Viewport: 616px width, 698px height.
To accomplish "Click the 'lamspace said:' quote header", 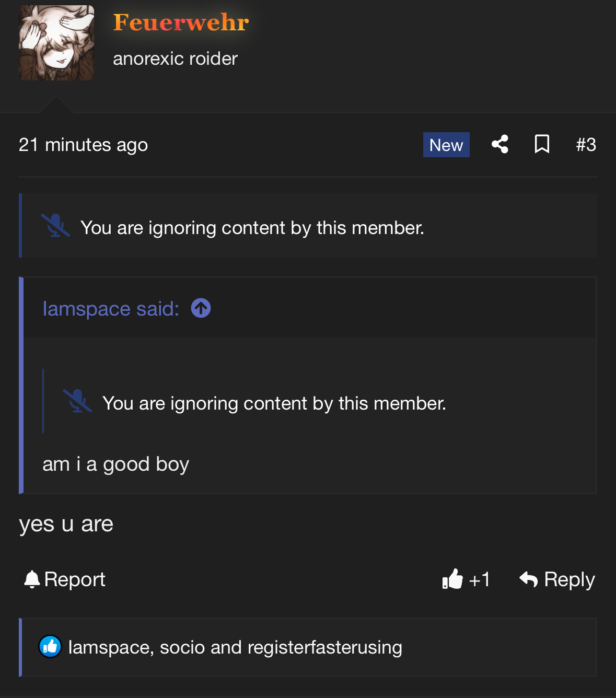I will [111, 309].
